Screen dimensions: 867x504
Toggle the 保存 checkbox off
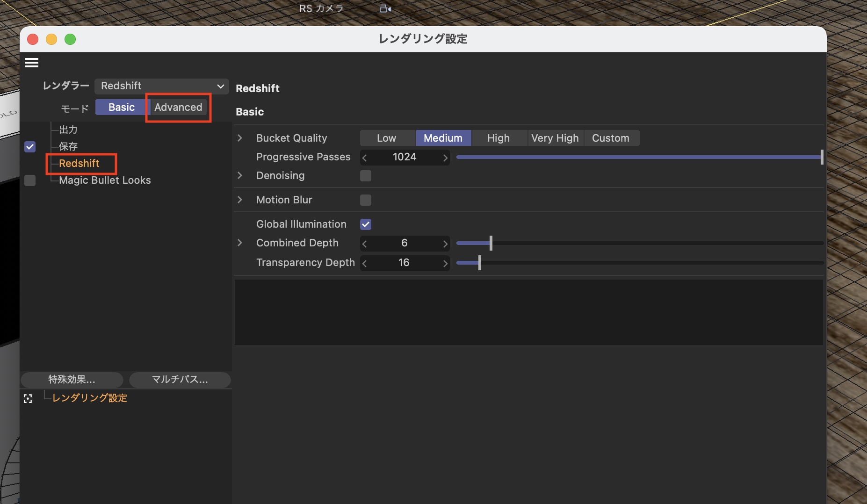[30, 147]
